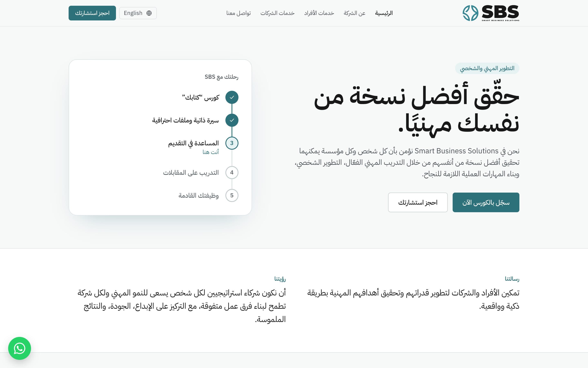The image size is (588, 368).
Task: Click the سيرة ذاتية وملفات احترافية label
Action: (186, 120)
